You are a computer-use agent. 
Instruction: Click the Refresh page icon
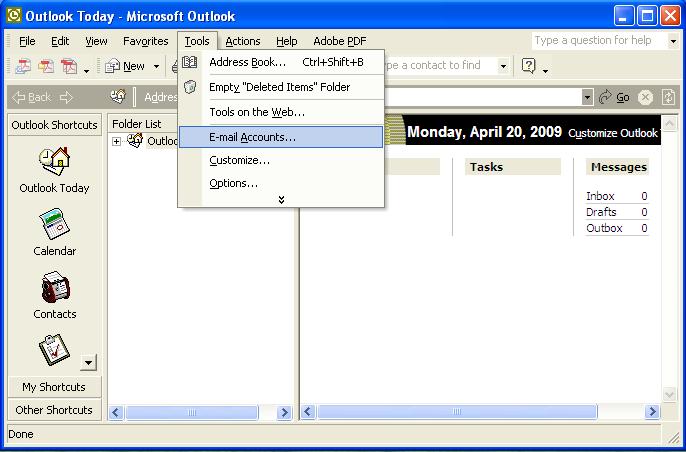[668, 97]
